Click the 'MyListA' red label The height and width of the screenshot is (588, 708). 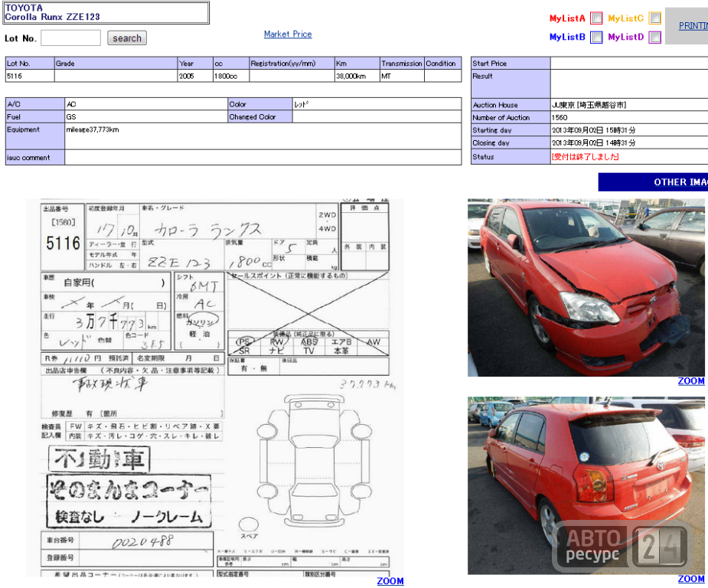coord(567,18)
